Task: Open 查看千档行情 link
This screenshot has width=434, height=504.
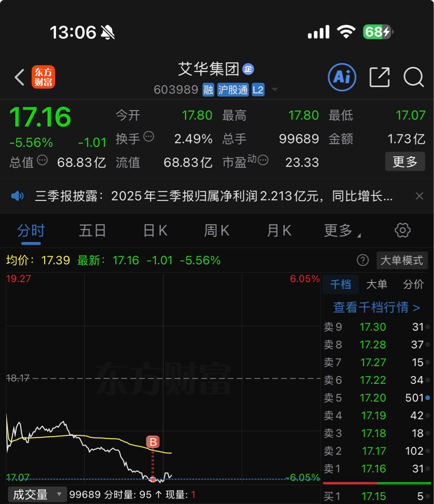Action: pyautogui.click(x=376, y=307)
